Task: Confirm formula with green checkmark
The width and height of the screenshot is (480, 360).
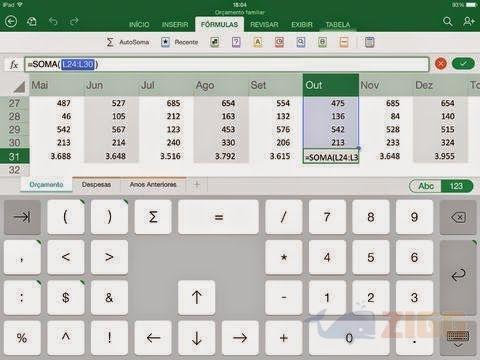Action: [x=463, y=64]
